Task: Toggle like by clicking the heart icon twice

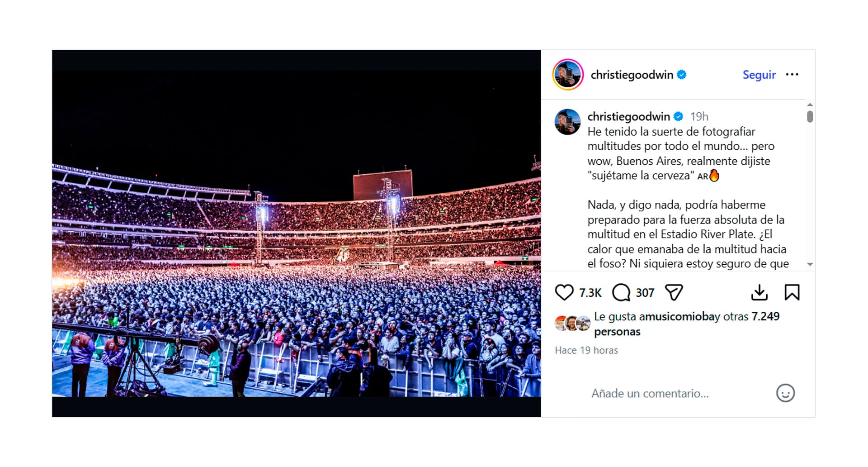Action: tap(564, 292)
